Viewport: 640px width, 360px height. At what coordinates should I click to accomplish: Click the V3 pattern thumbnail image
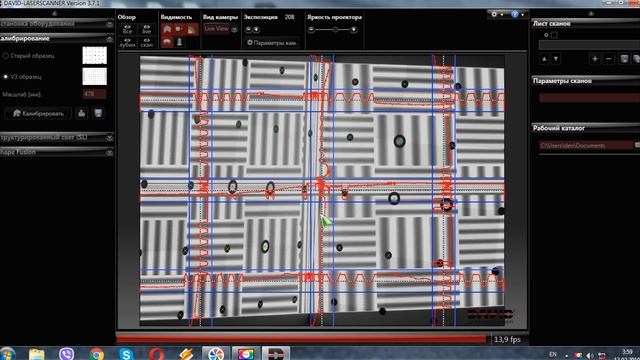[x=94, y=76]
